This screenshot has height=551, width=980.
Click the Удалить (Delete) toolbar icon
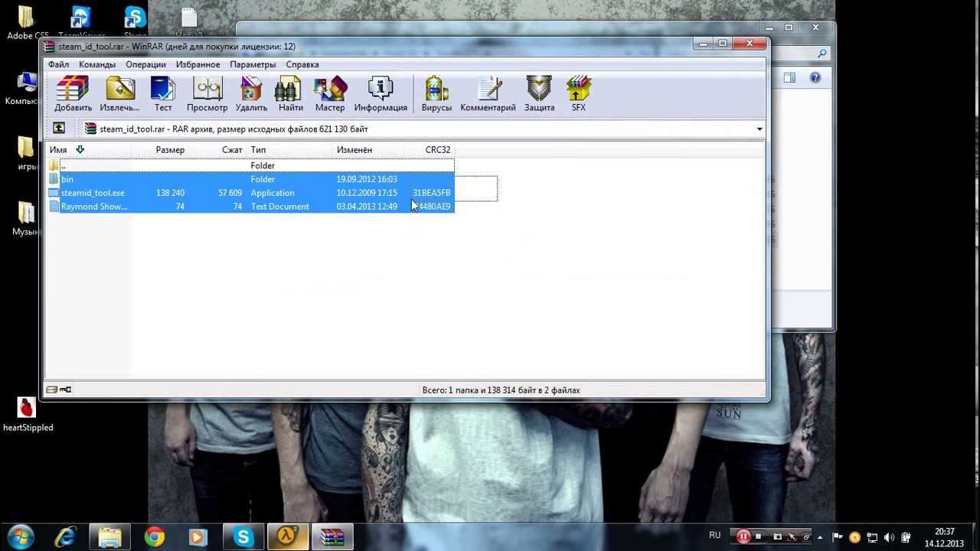click(251, 93)
